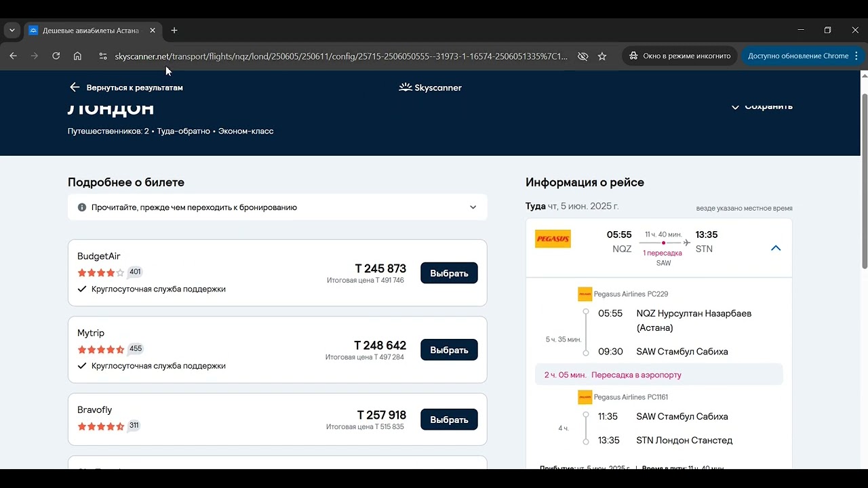This screenshot has height=488, width=868.
Task: Click STN Лондон Станстед arrival row
Action: click(684, 441)
